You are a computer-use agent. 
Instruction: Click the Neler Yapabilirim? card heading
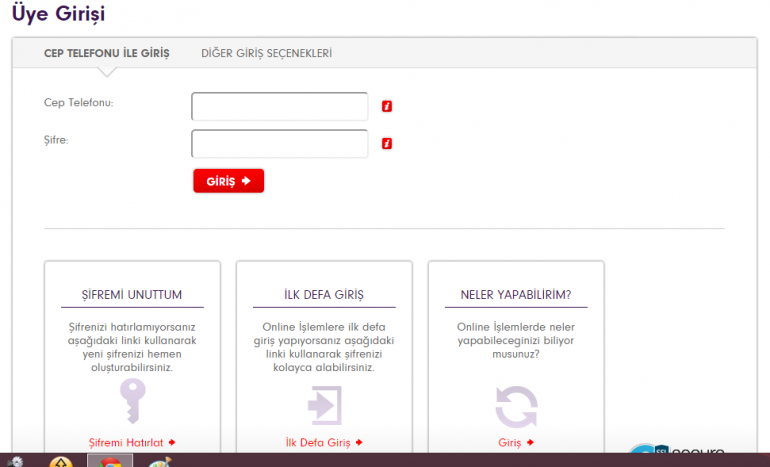516,295
